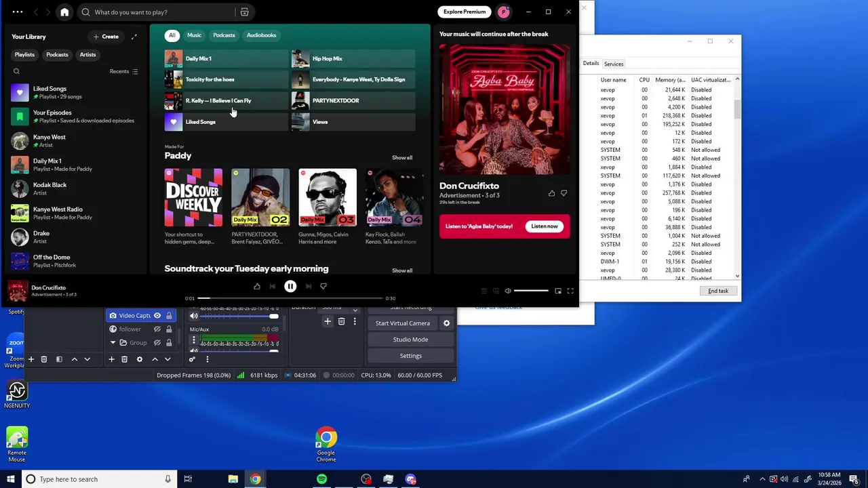Toggle lock on Video Capture source
Image resolution: width=868 pixels, height=488 pixels.
pyautogui.click(x=169, y=315)
